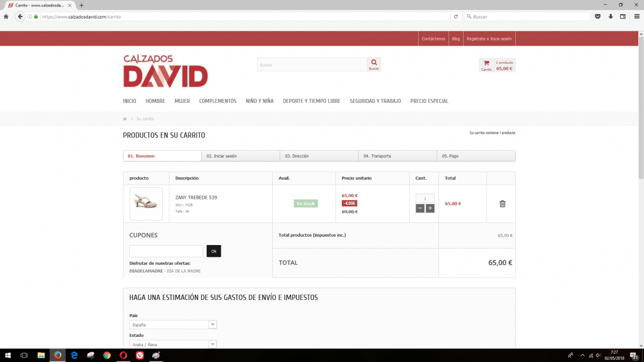
Task: Increase quantity with the plus button
Action: [x=430, y=209]
